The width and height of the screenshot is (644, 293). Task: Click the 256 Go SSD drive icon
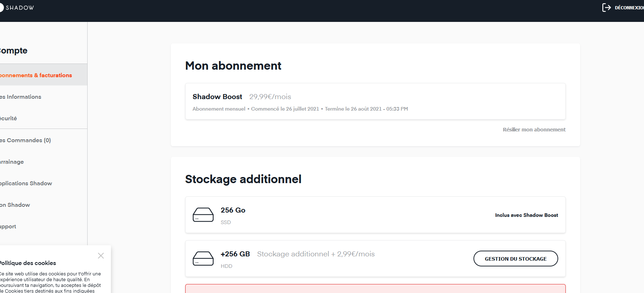[203, 215]
